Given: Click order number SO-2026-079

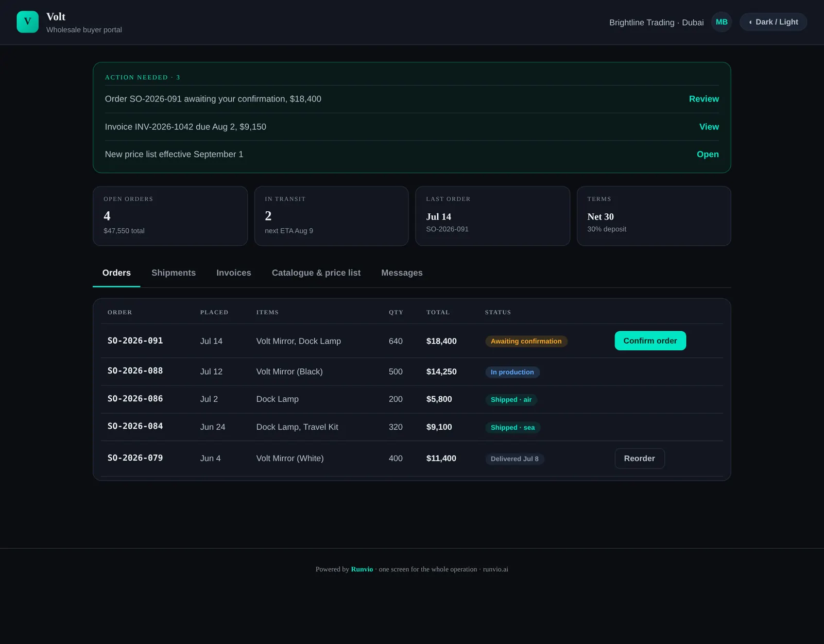Looking at the screenshot, I should 135,458.
